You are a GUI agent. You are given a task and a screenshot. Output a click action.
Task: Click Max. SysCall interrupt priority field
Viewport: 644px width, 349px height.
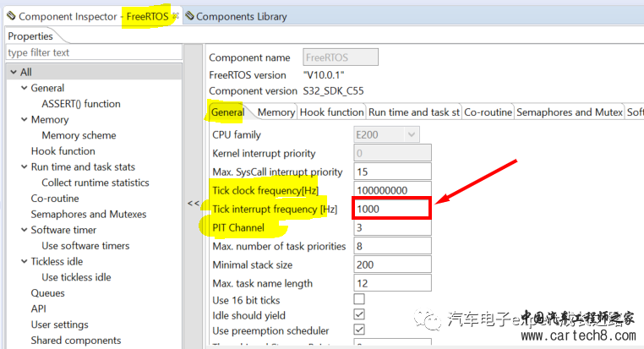393,172
